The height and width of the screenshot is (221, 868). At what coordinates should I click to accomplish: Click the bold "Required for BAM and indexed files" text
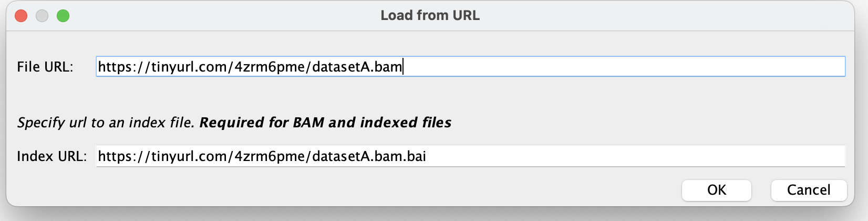click(x=325, y=123)
